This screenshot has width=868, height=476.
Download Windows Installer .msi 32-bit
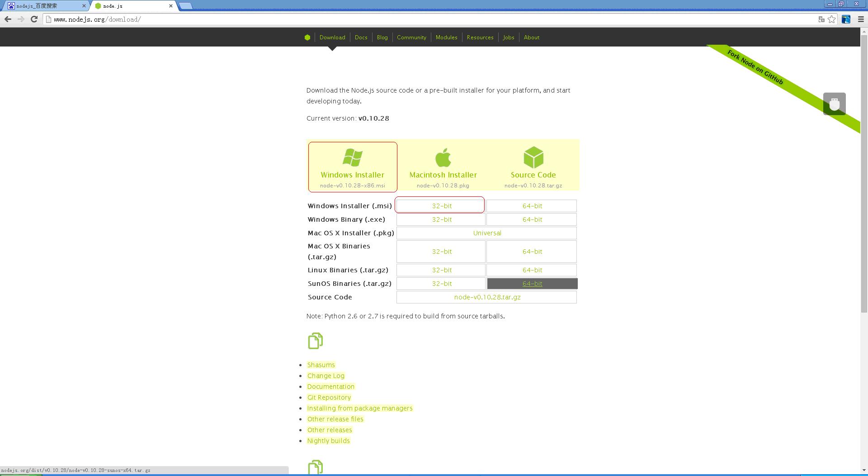[x=441, y=205]
